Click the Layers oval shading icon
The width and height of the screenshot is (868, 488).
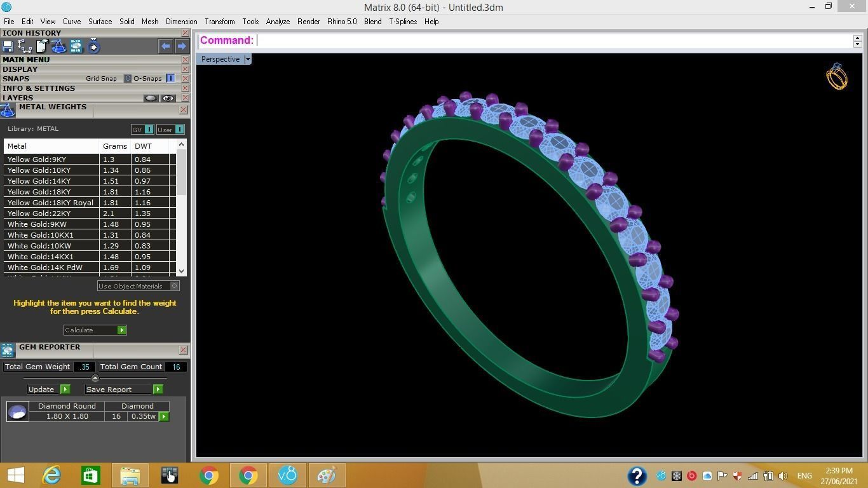pos(151,98)
